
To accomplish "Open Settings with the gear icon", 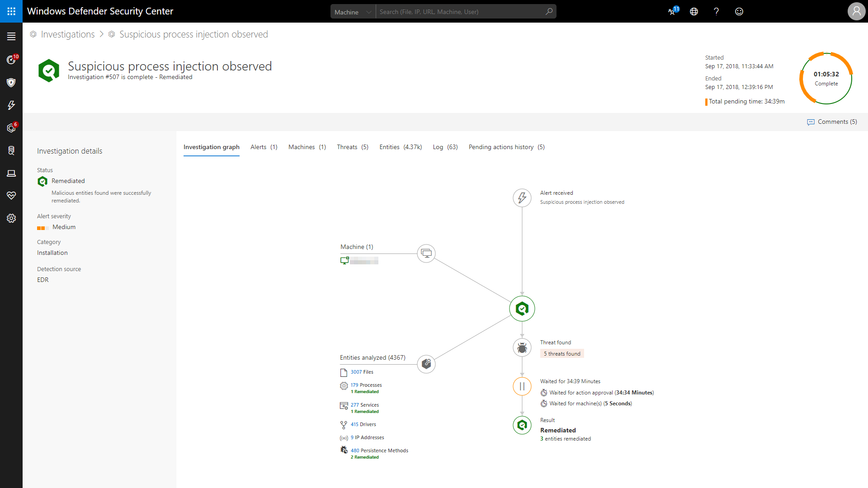I will (11, 218).
